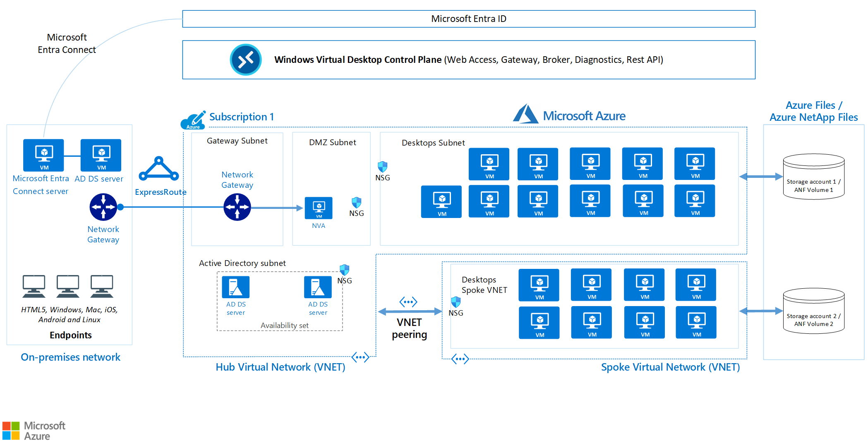
Task: Click the DMZ Subnet label
Action: (333, 142)
